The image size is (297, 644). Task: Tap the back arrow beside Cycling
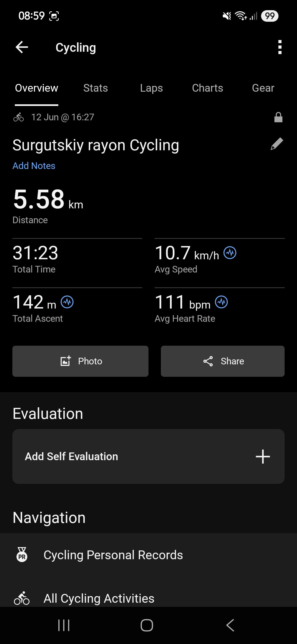coord(22,47)
